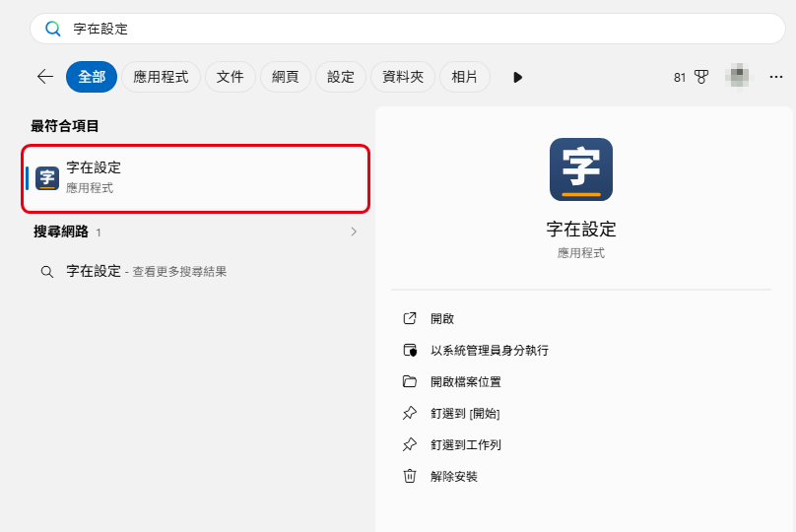796x532 pixels.
Task: Select 開啟檔案位置
Action: (x=466, y=381)
